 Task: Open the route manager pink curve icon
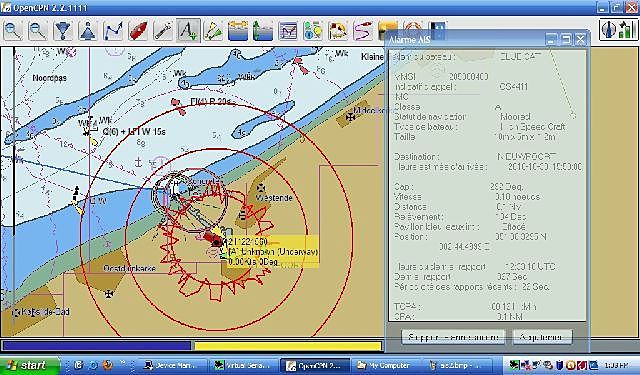point(363,31)
